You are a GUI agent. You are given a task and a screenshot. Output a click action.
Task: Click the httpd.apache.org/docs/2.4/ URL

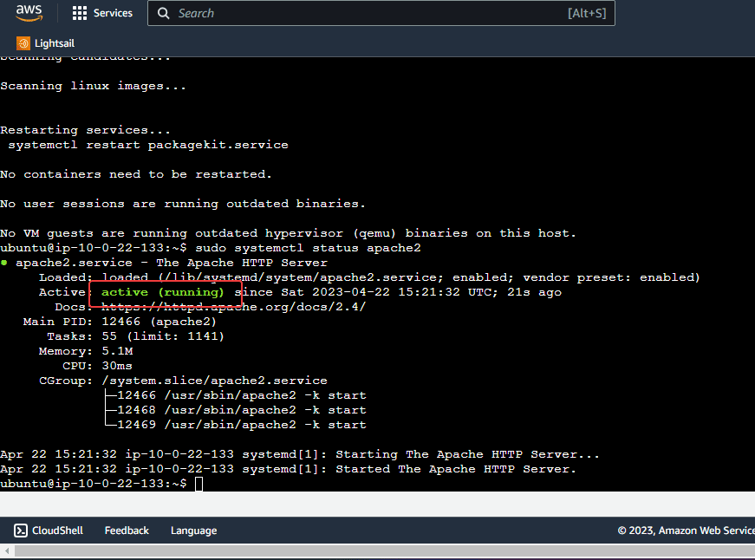(233, 307)
